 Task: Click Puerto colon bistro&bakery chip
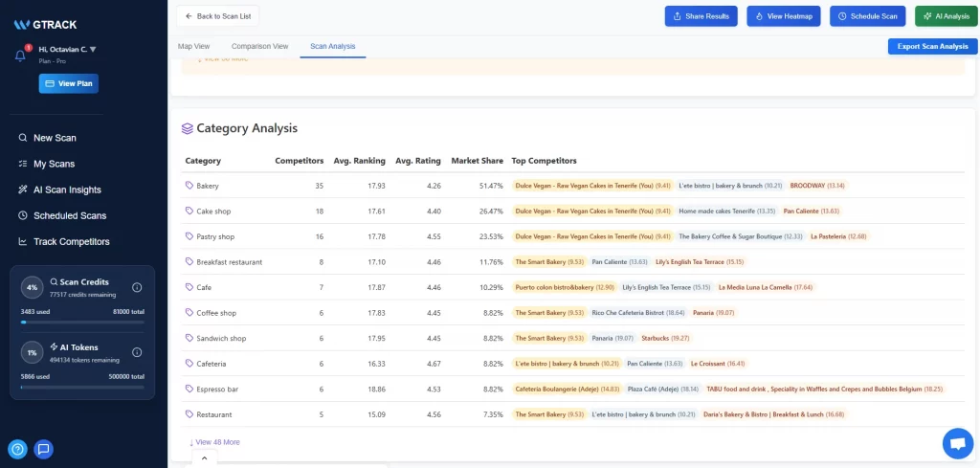click(x=565, y=287)
